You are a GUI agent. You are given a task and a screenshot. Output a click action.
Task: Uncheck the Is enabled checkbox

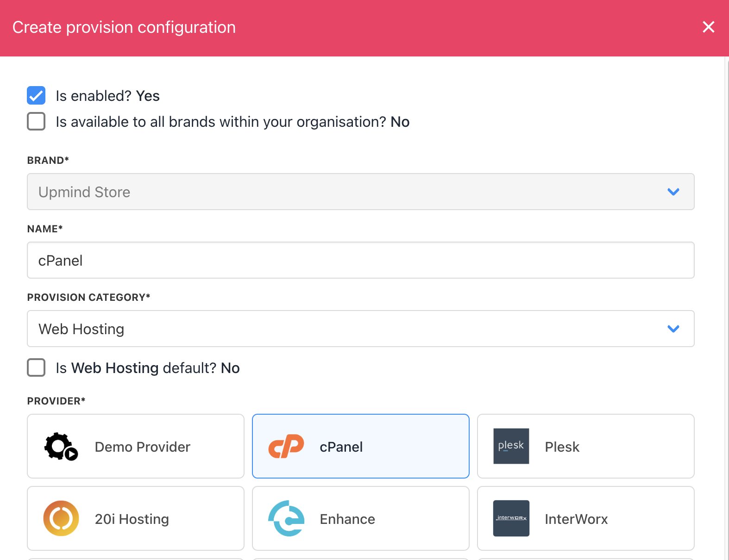pyautogui.click(x=36, y=95)
